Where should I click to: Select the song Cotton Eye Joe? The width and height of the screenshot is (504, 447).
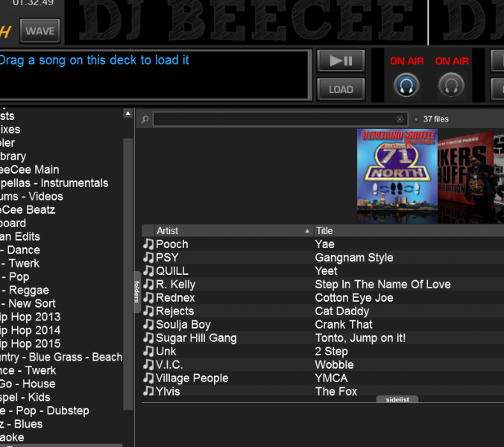pos(354,298)
